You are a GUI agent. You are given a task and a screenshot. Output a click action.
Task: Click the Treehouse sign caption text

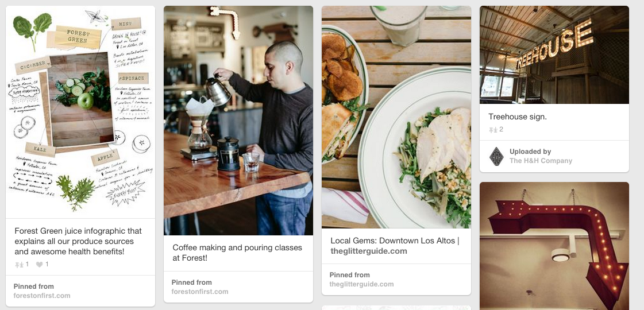coord(518,117)
